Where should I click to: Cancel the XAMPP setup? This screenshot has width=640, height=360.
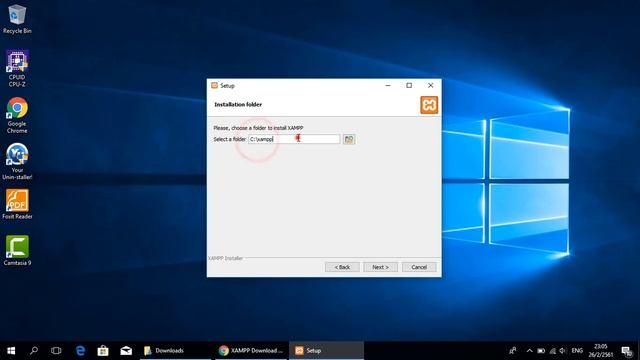coord(419,267)
